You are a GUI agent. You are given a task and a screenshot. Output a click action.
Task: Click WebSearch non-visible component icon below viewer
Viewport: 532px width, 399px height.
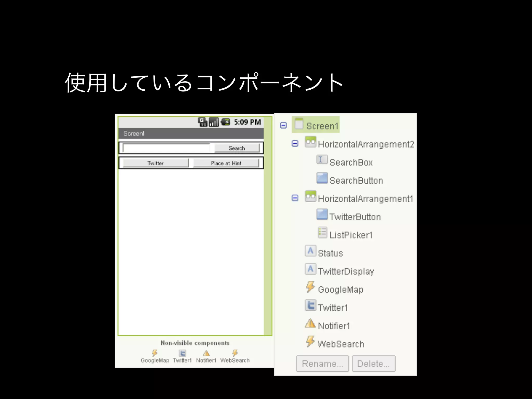tap(235, 353)
